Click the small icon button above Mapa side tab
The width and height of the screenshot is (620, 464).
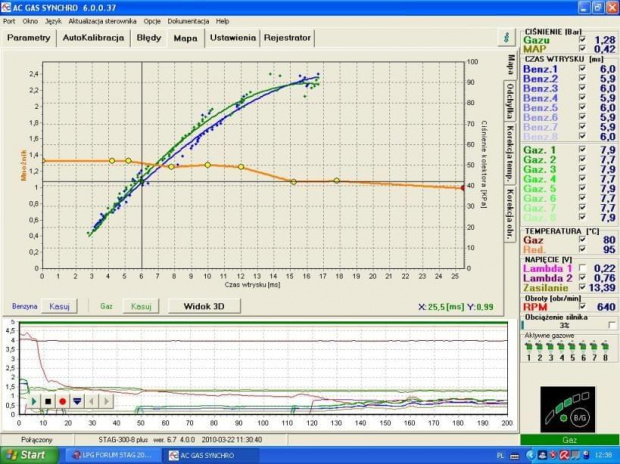click(x=507, y=37)
